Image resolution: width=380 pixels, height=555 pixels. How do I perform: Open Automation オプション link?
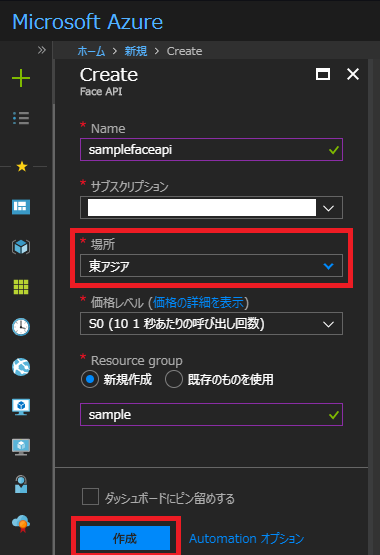click(x=247, y=538)
